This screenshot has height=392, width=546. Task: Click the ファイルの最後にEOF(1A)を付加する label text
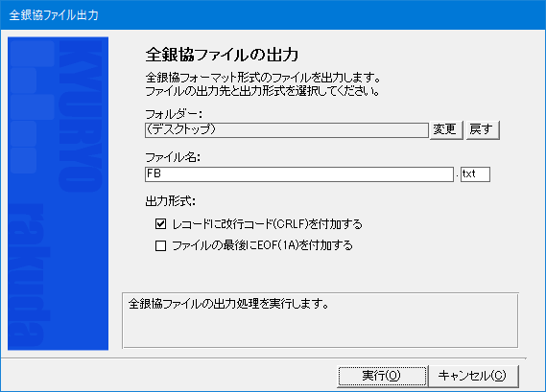tap(262, 245)
